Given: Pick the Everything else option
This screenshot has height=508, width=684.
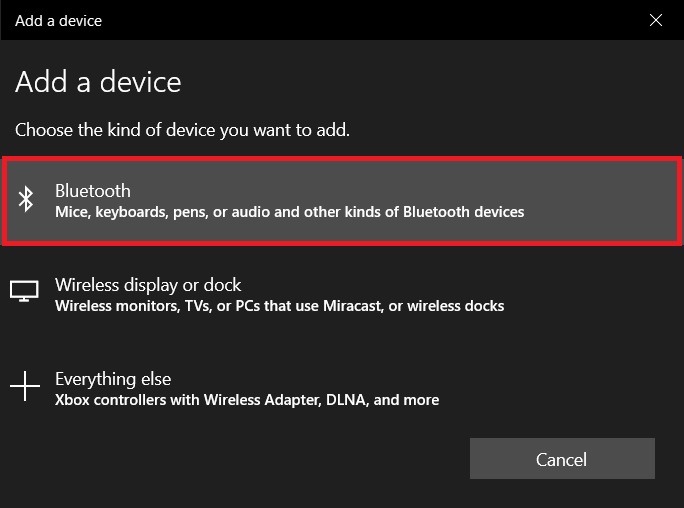Looking at the screenshot, I should (x=342, y=389).
